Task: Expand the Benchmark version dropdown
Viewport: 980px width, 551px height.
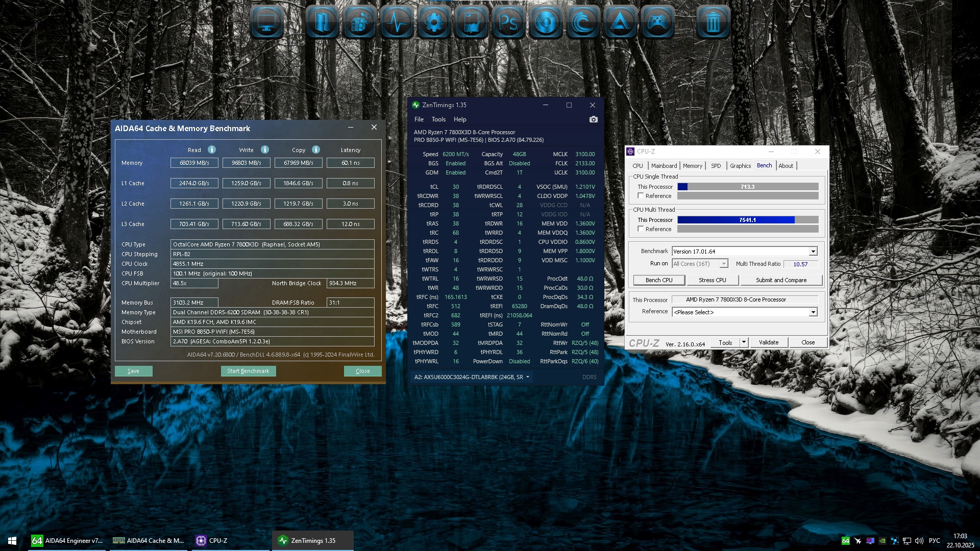Action: tap(813, 252)
